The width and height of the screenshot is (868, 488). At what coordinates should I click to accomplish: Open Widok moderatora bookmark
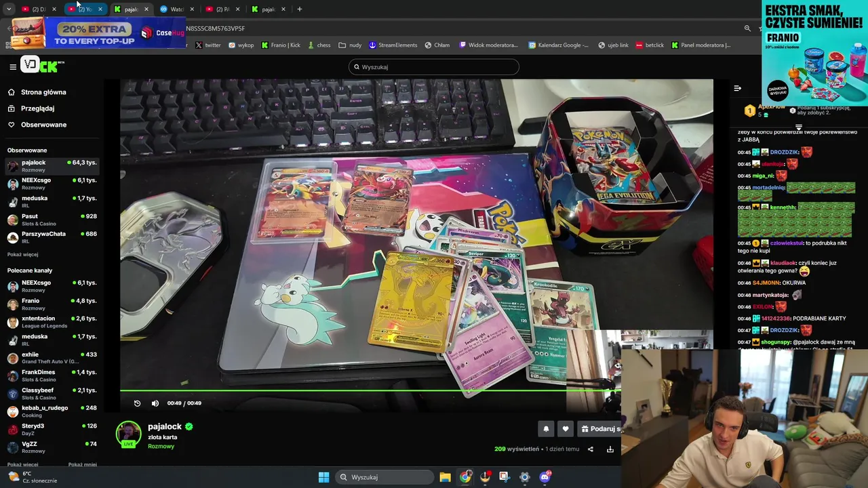pos(489,45)
